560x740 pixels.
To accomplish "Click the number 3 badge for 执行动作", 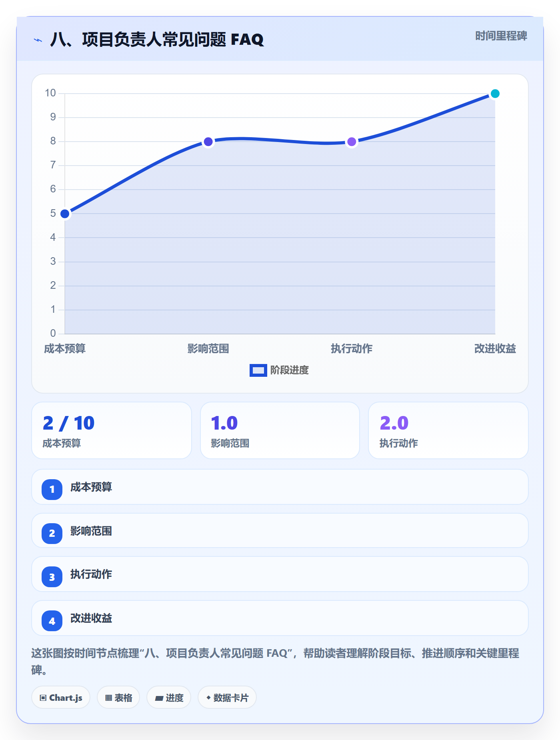I will (52, 577).
